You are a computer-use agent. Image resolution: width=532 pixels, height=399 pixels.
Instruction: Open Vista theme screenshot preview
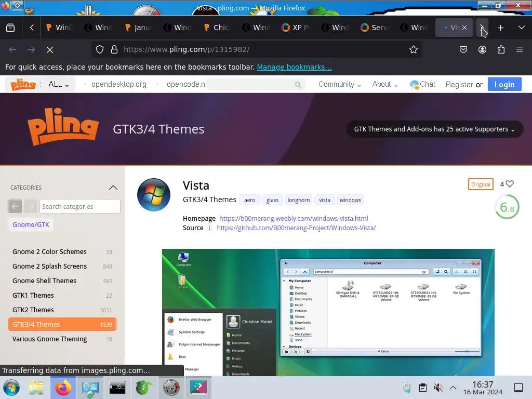[328, 312]
